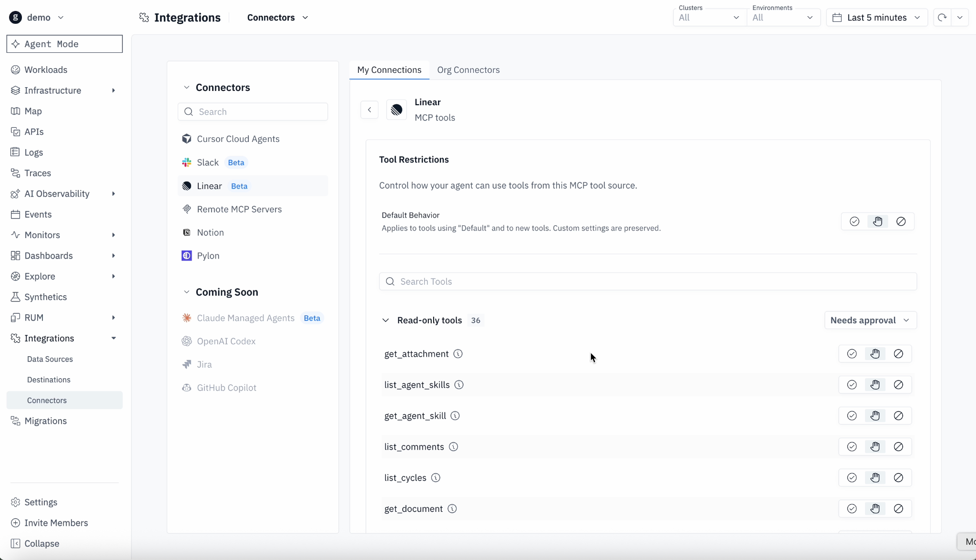Click the info icon next to list_comments

point(453,447)
